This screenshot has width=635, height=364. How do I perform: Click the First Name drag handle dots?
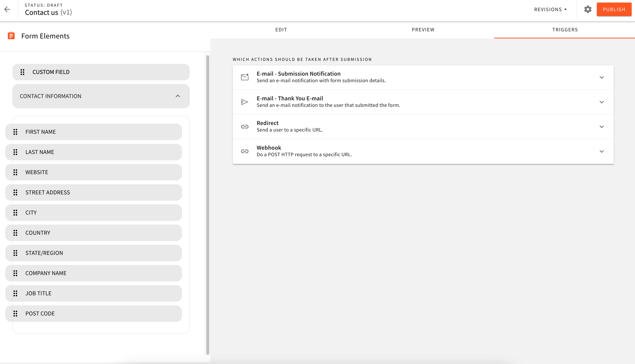[x=15, y=132]
